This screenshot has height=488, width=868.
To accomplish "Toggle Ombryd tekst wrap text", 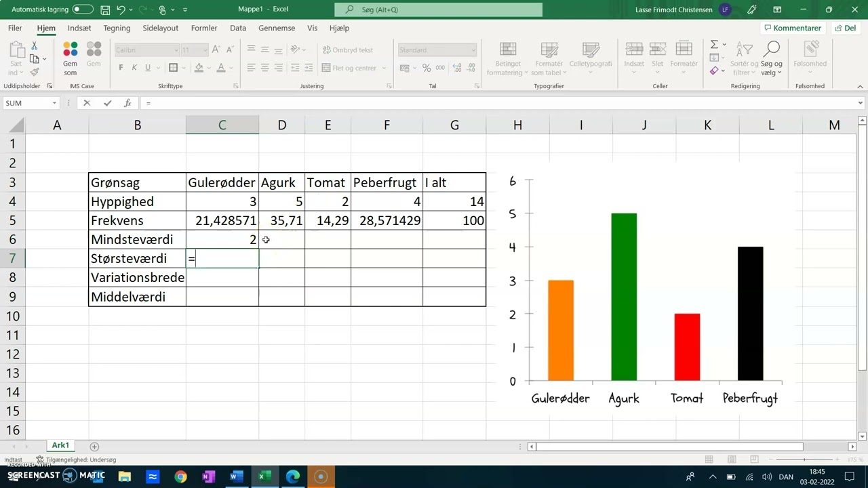I will (348, 50).
